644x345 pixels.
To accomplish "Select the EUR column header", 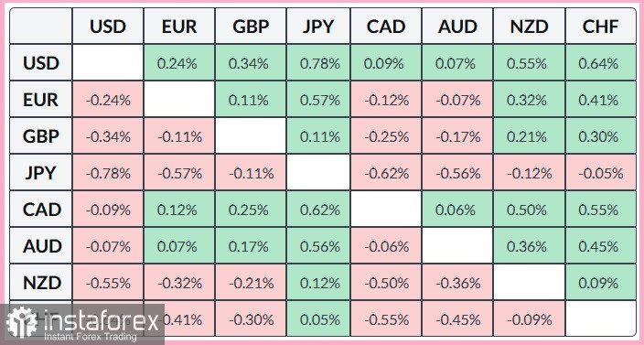I will point(179,26).
